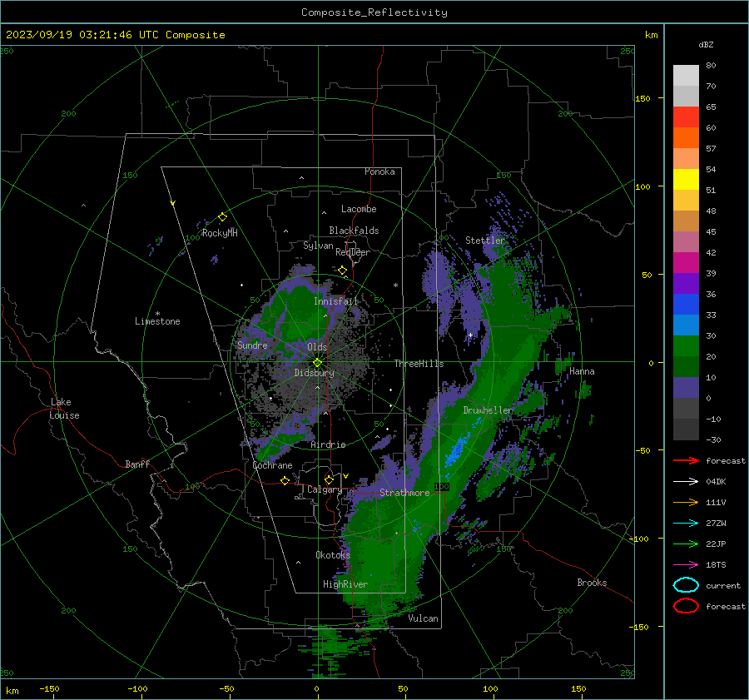749x700 pixels.
Task: Select the ThreeHills label
Action: coord(419,364)
